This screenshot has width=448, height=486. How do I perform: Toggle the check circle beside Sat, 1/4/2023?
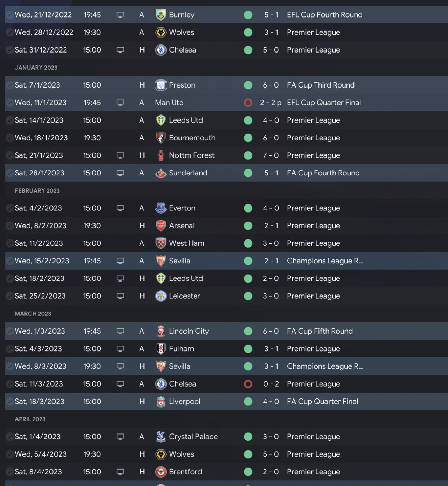[x=10, y=437]
